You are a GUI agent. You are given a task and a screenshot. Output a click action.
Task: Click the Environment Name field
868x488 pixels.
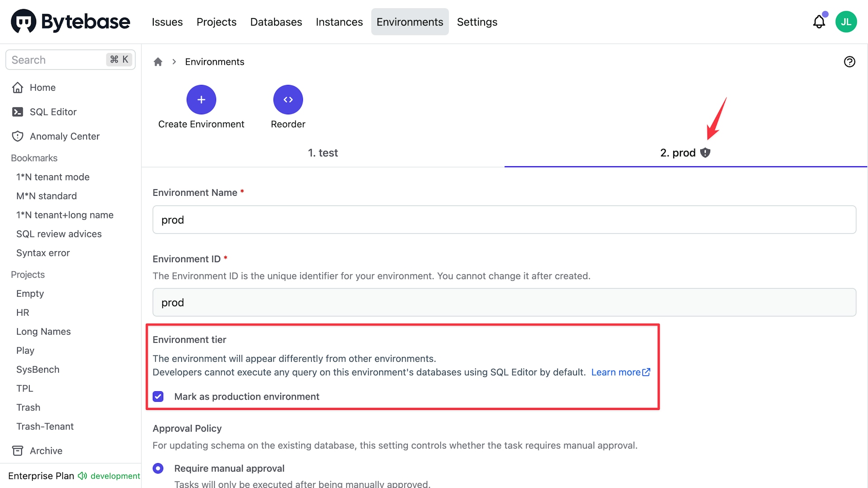(x=505, y=220)
